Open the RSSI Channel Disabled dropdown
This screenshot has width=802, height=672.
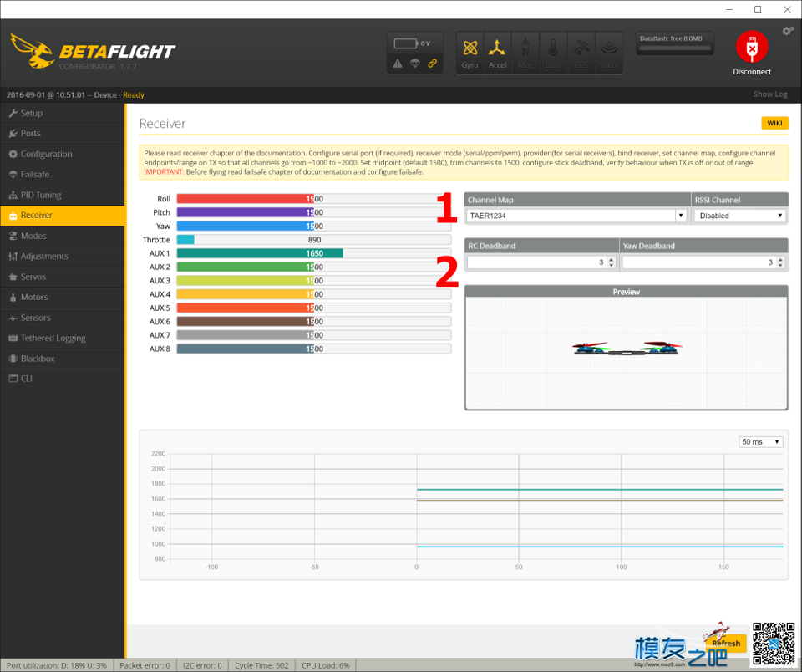(739, 216)
